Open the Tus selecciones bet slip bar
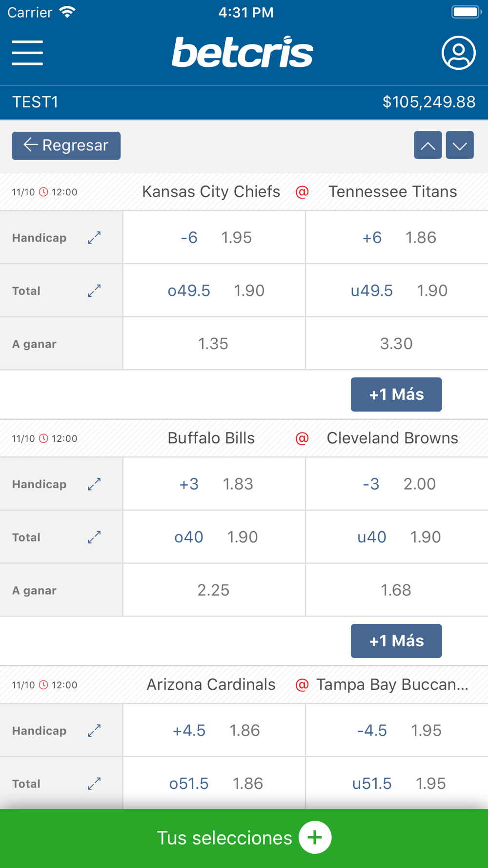This screenshot has width=488, height=868. pyautogui.click(x=244, y=838)
